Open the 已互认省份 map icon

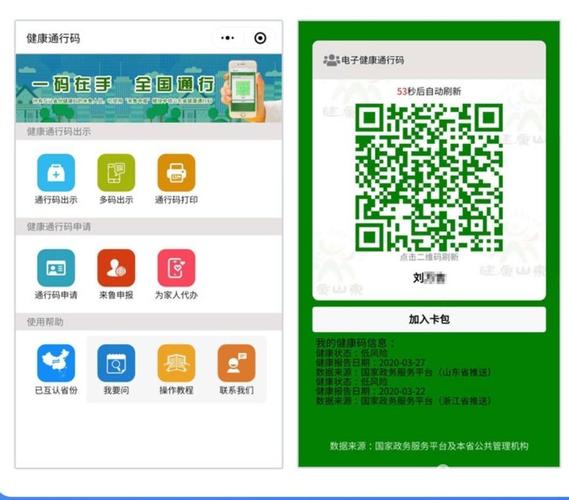click(x=56, y=363)
